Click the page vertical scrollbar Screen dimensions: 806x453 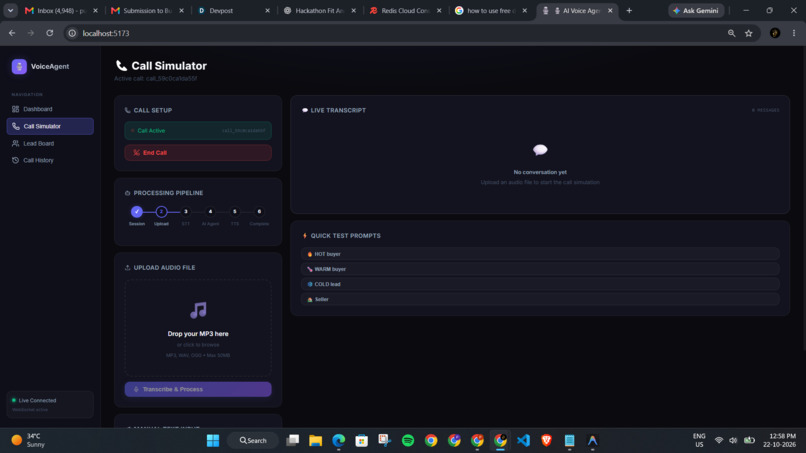[803, 199]
